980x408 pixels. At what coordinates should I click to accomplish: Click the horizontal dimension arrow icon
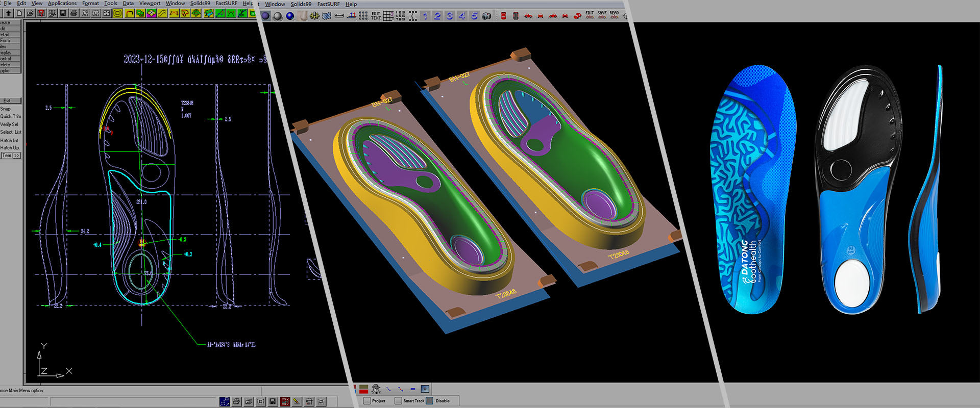click(339, 16)
